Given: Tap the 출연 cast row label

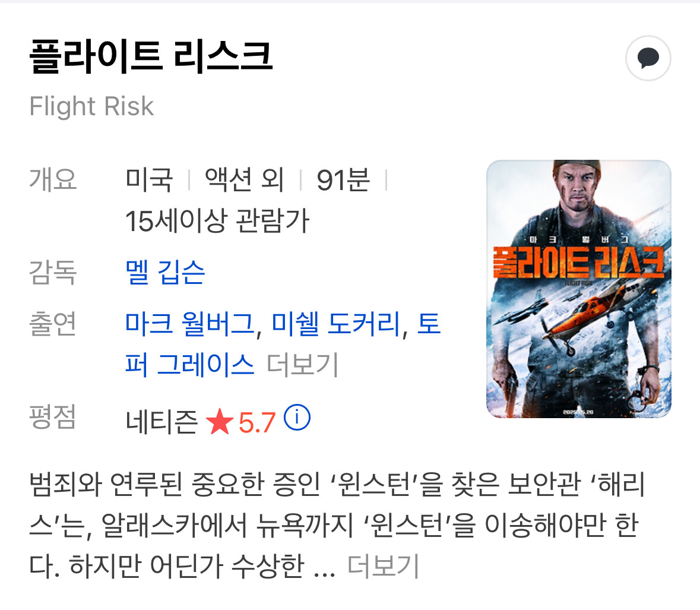Looking at the screenshot, I should 53,323.
